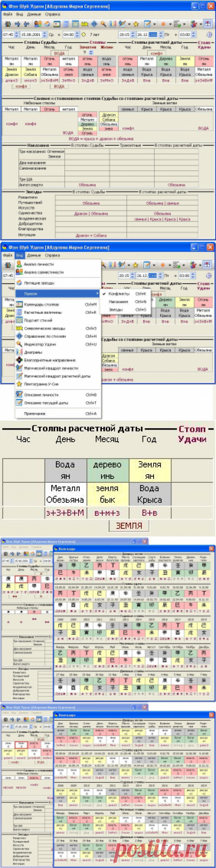
Task: Click the yellow star toolbar icon in the second window
Action: [135, 265]
